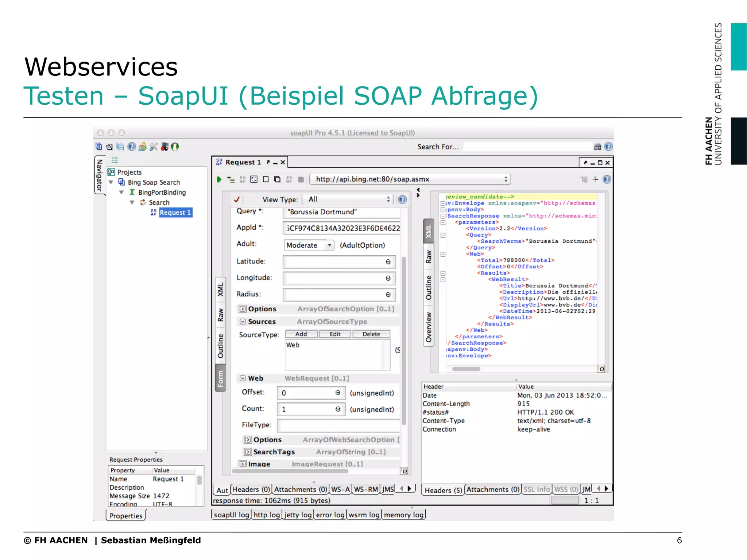Image resolution: width=747 pixels, height=560 pixels.
Task: Collapse the BingPortBinding tree node
Action: pos(121,192)
